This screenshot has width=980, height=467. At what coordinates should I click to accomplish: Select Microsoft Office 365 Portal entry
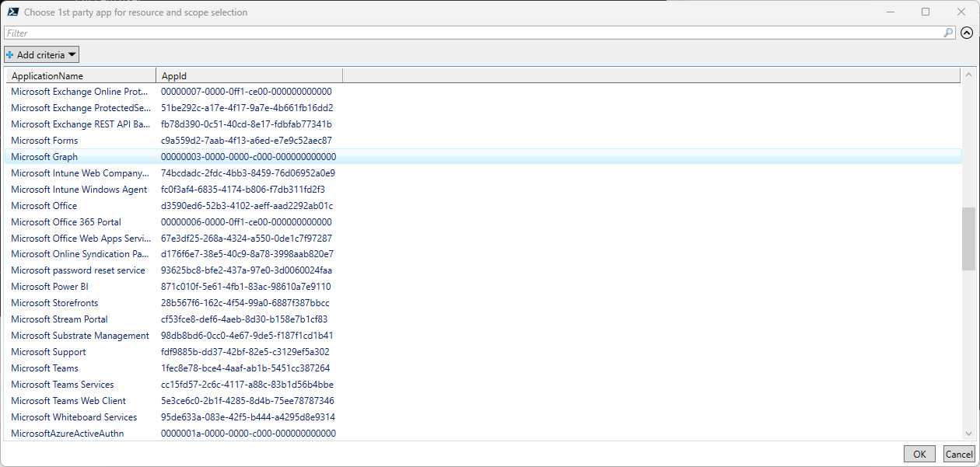coord(66,222)
